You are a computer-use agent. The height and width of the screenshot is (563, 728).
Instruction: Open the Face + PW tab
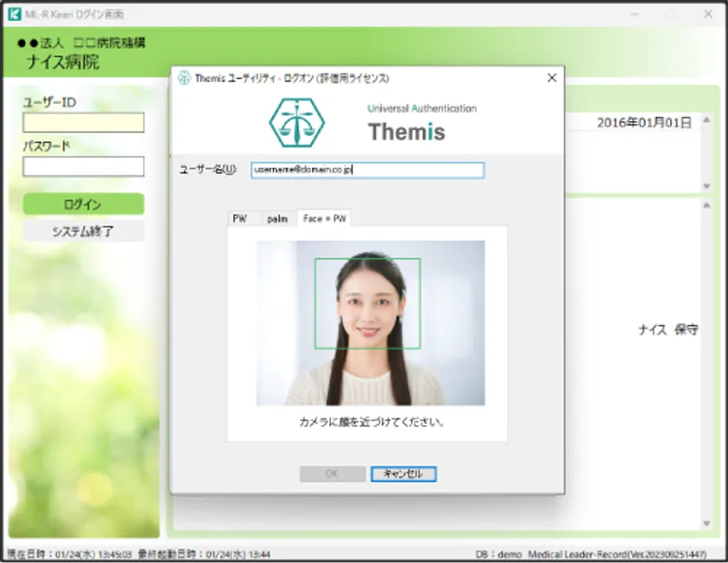(x=324, y=219)
